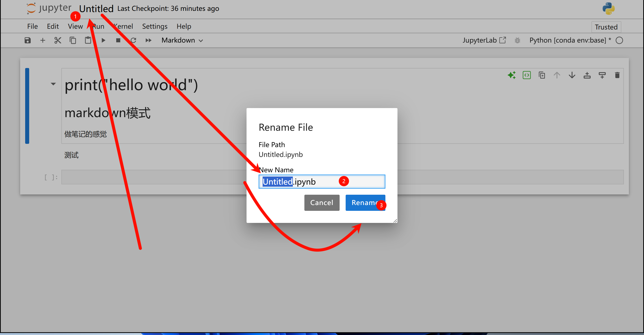Insert cell above icon in cell toolbar
The image size is (644, 335).
click(x=587, y=75)
